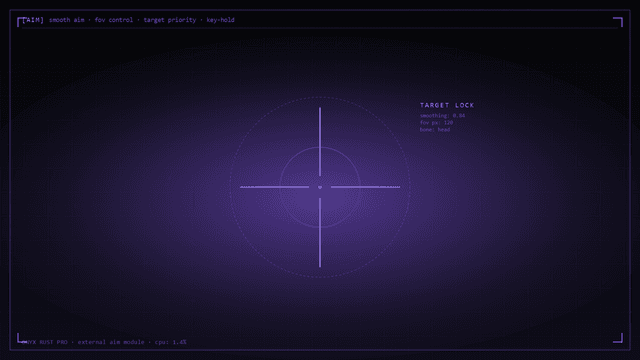The image size is (640, 360).
Task: Click the smoothing 0.84 value
Action: (442, 116)
